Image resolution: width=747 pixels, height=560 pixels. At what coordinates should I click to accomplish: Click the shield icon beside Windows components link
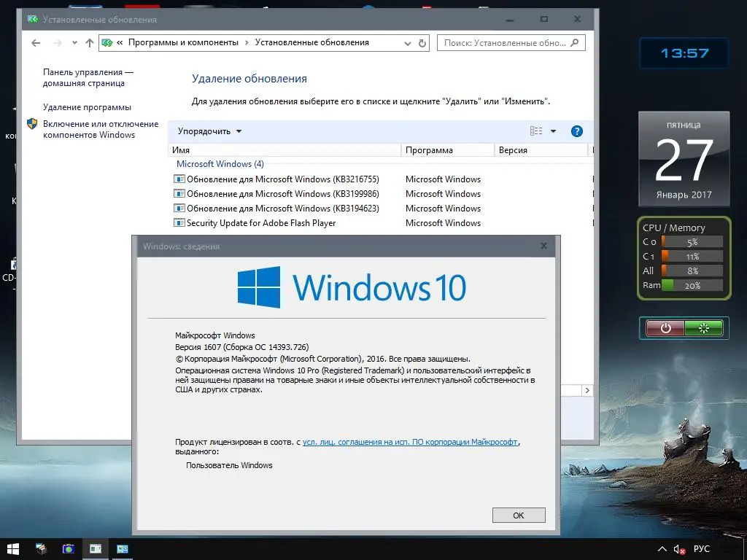click(x=32, y=124)
